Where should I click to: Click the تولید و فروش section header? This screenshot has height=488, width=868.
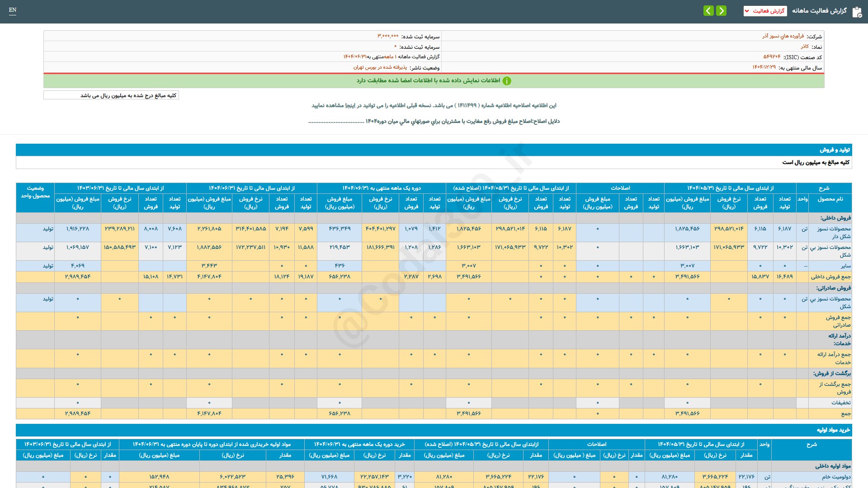point(835,150)
